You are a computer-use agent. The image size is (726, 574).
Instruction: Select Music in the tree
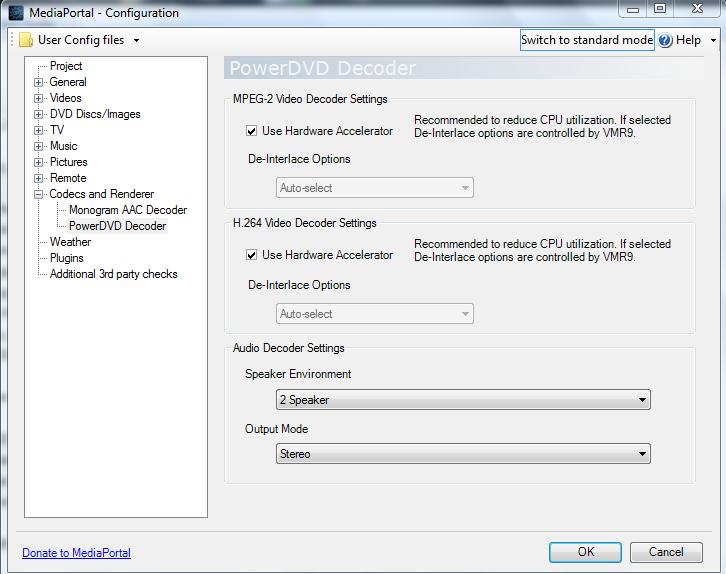64,146
